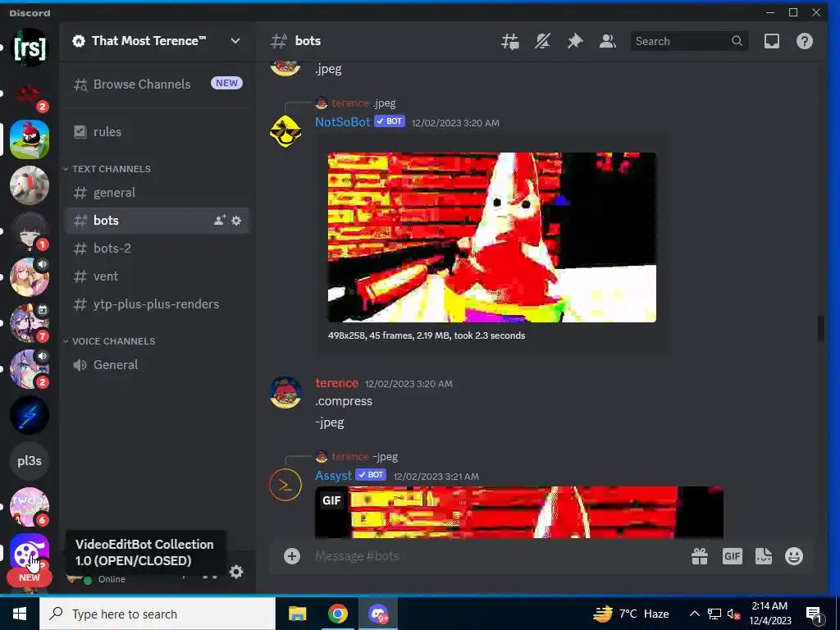840x630 pixels.
Task: Open pinned messages pin icon
Action: (575, 41)
